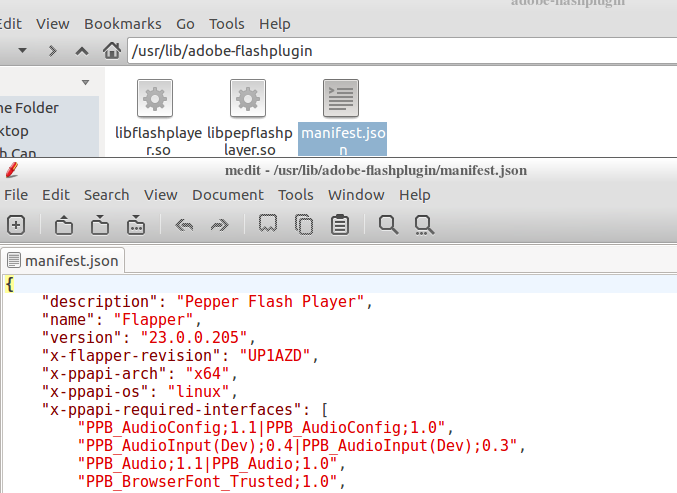Open the View menu in file manager
677x493 pixels.
(53, 24)
